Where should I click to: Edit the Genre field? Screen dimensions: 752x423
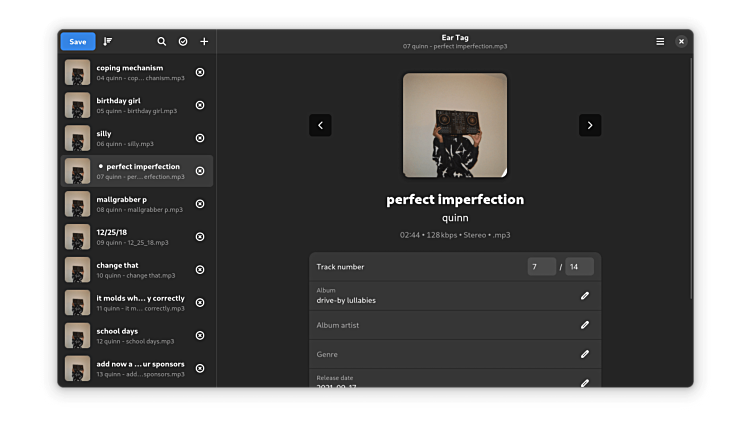585,354
